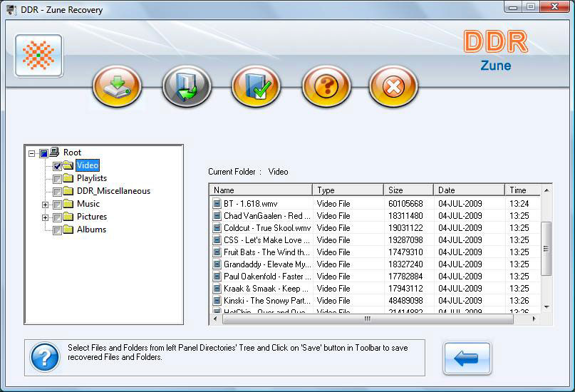Click the book with green checkmark icon
The image size is (575, 392).
pyautogui.click(x=256, y=87)
